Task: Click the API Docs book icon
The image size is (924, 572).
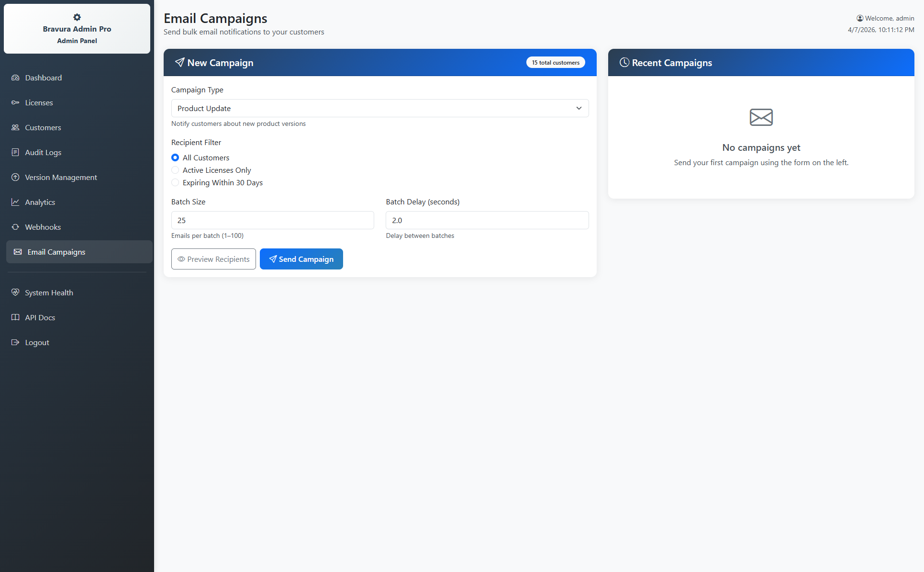Action: [15, 317]
